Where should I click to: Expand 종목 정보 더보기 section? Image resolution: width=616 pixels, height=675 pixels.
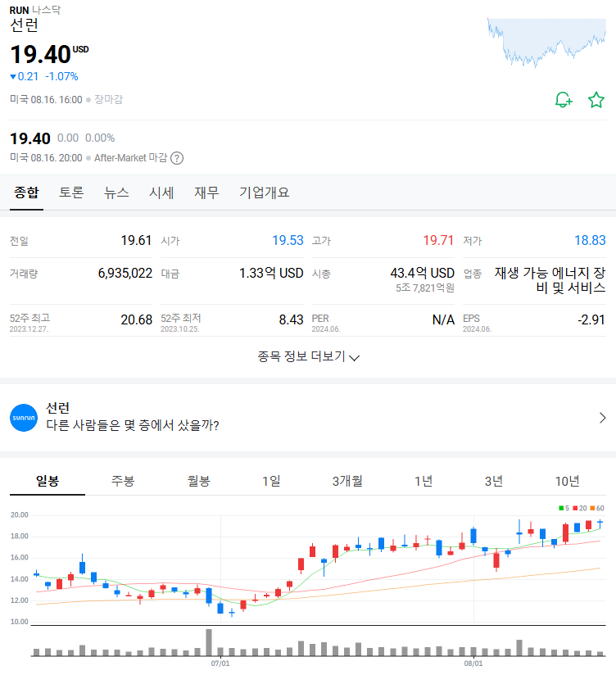pyautogui.click(x=308, y=356)
